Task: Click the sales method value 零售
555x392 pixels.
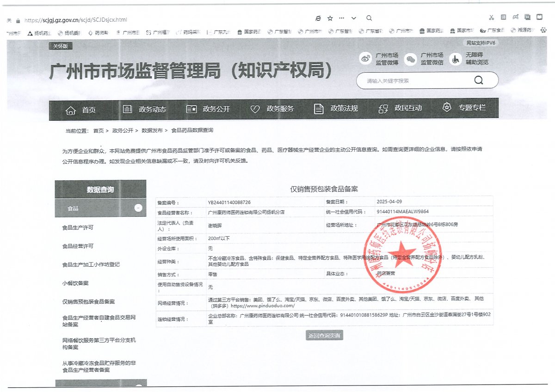Action: (213, 274)
